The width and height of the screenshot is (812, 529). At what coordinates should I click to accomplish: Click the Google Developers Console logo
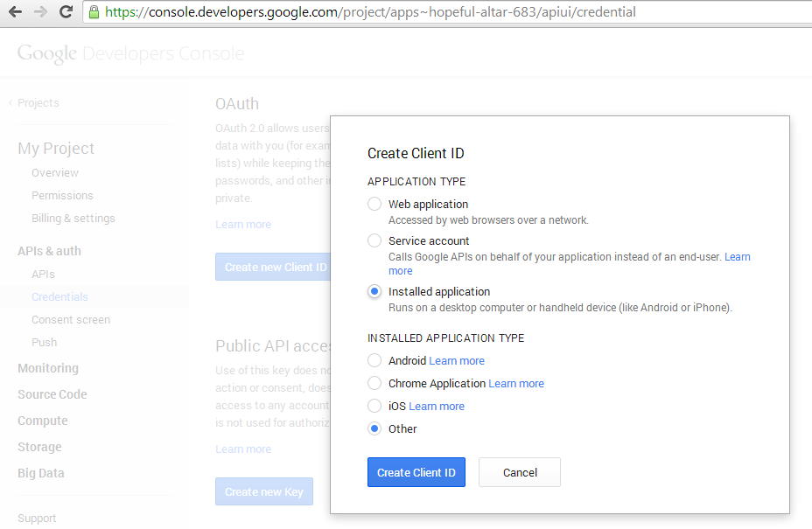point(130,54)
